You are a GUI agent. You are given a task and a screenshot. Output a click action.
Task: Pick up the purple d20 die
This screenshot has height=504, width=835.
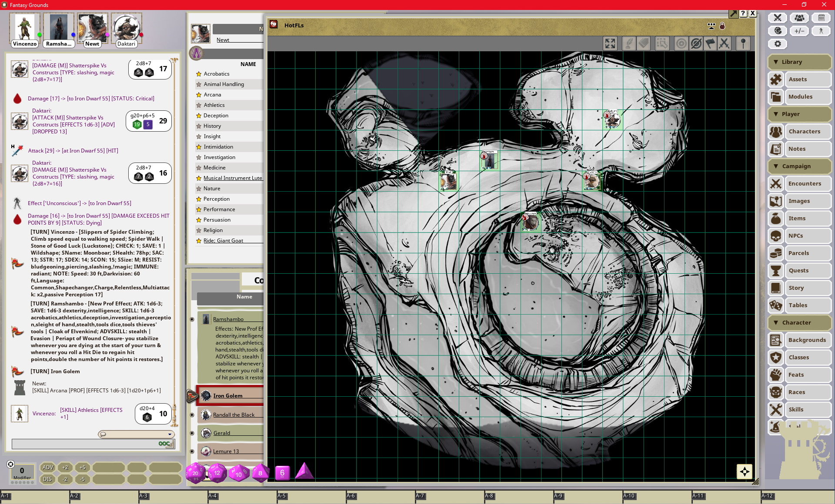pos(195,473)
